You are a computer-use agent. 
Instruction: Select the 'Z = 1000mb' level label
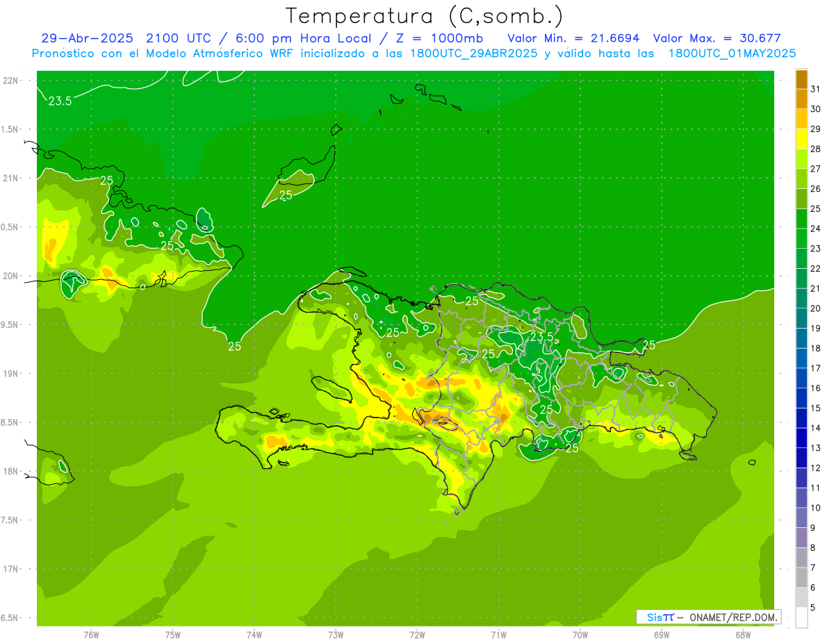click(x=443, y=38)
